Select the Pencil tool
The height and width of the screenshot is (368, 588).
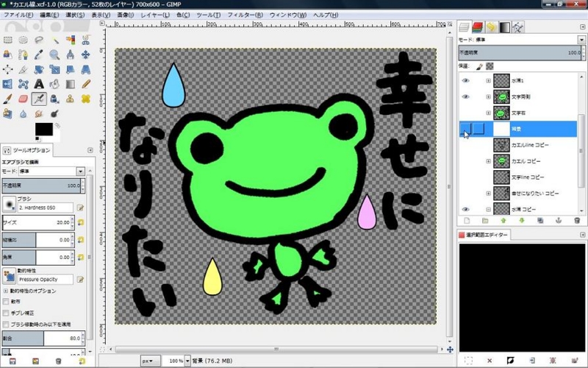[86, 84]
